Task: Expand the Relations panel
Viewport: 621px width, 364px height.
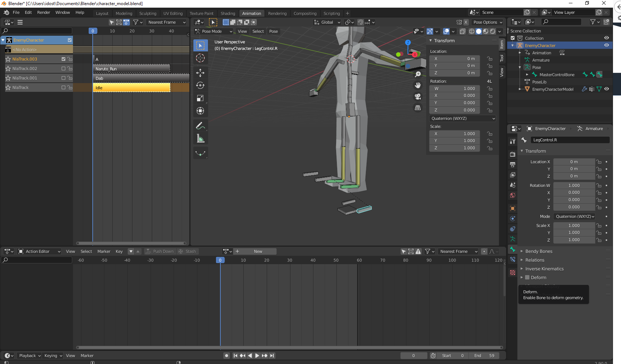Action: click(x=535, y=260)
